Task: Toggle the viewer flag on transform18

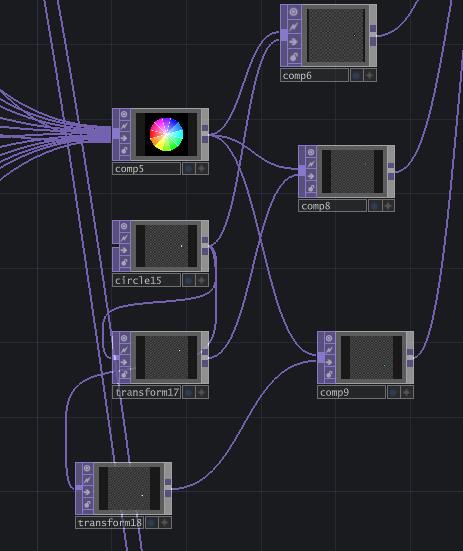Action: 87,468
